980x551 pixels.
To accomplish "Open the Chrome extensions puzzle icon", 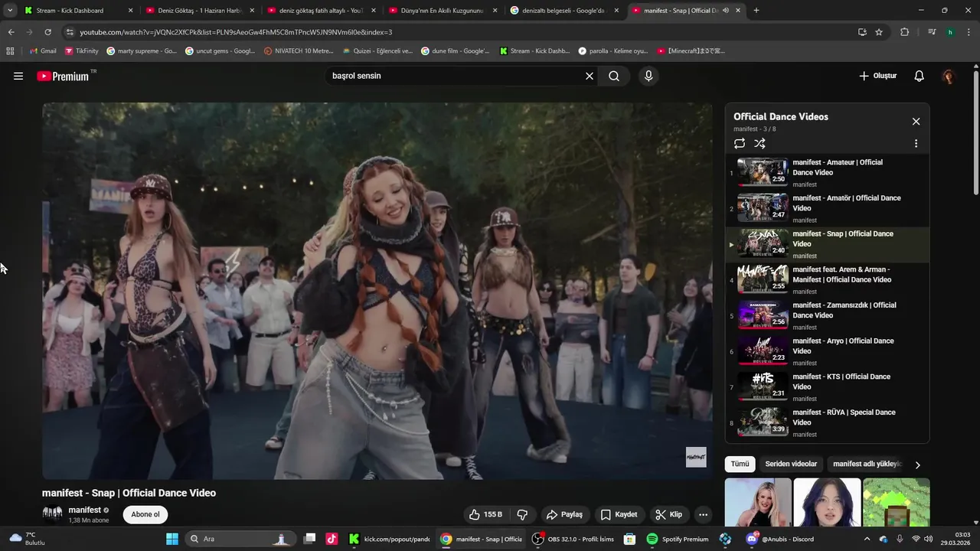I will point(904,32).
